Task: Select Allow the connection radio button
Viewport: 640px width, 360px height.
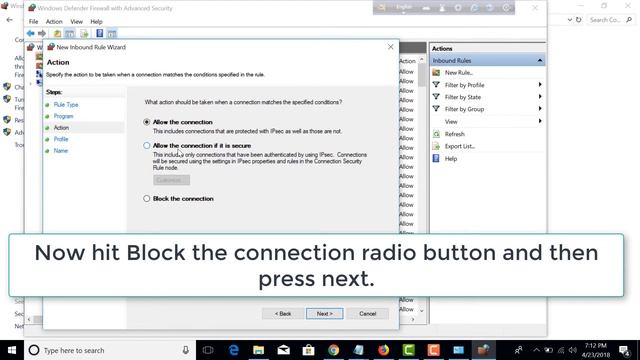Action: pyautogui.click(x=147, y=122)
